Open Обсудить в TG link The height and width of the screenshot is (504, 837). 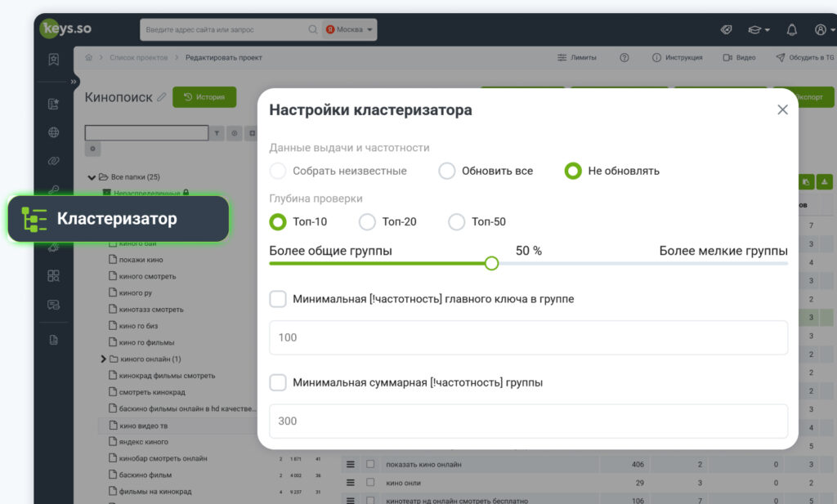tap(805, 58)
